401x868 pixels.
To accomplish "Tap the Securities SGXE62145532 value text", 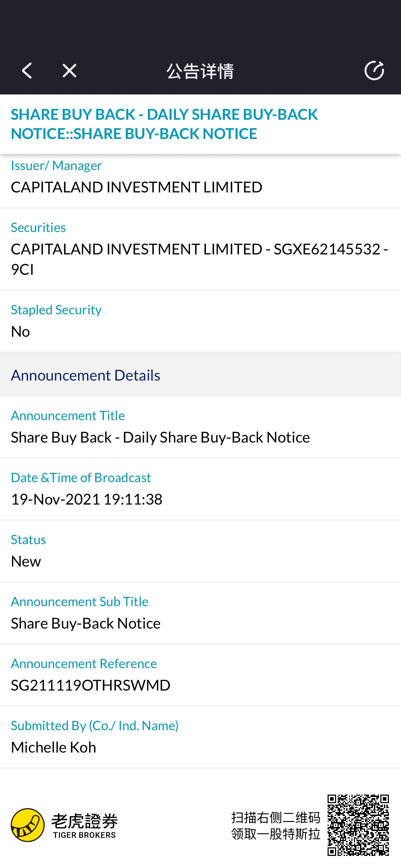I will [x=200, y=259].
